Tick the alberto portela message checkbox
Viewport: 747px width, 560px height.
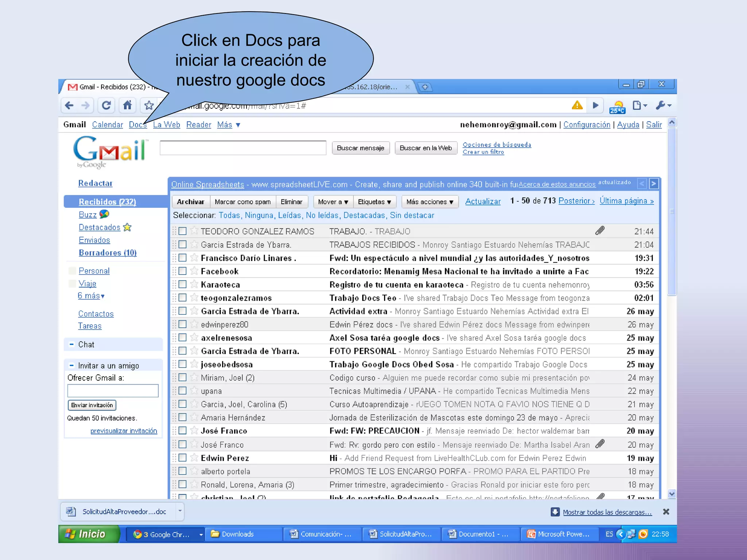183,471
